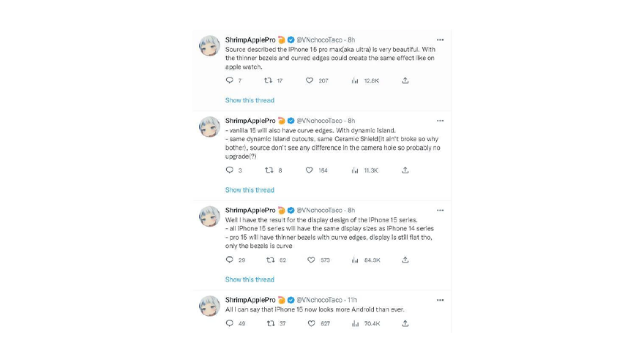
Task: Share the 'looks more Android' tweet
Action: click(x=405, y=323)
